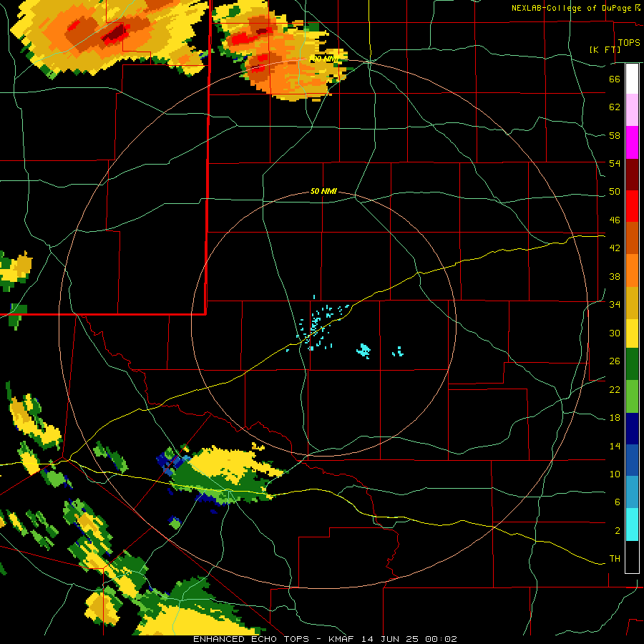Click the 54 legend value

[615, 163]
